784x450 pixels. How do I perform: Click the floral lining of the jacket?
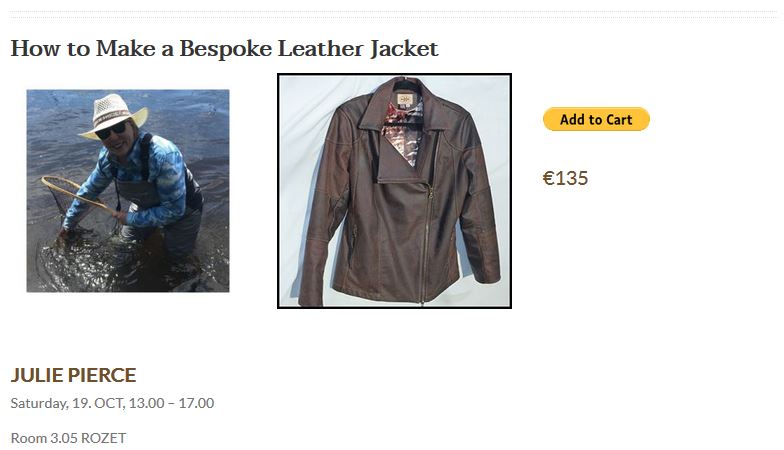[x=402, y=131]
